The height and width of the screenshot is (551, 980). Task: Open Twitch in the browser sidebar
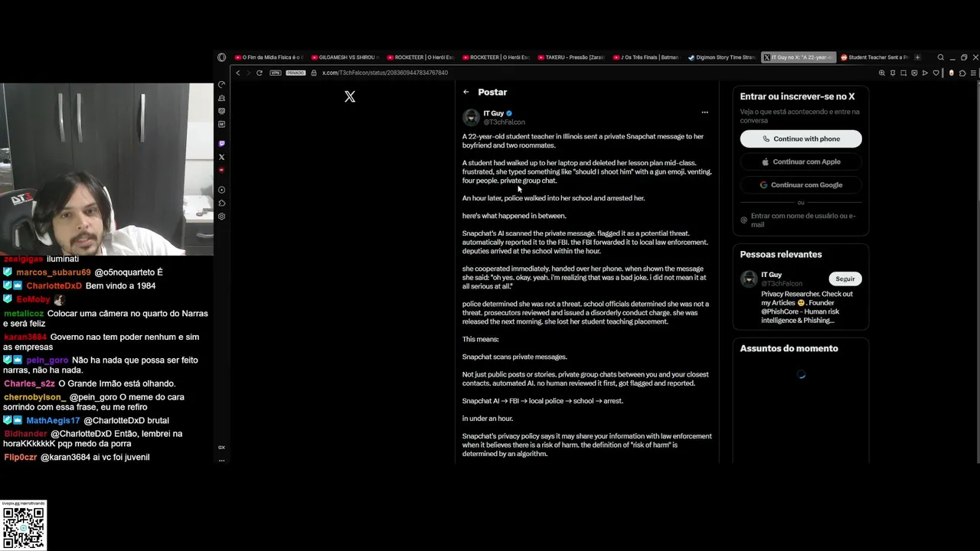[221, 144]
